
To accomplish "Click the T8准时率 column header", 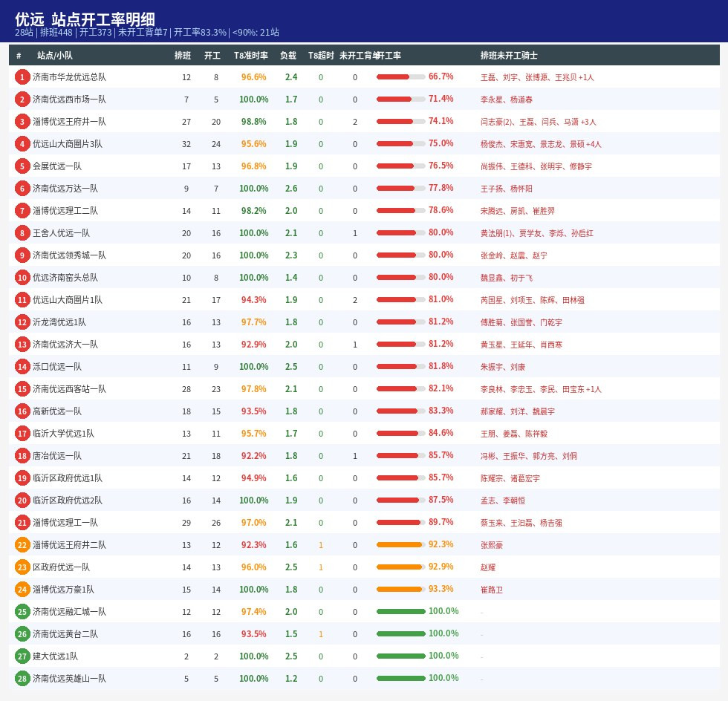I will pyautogui.click(x=251, y=56).
